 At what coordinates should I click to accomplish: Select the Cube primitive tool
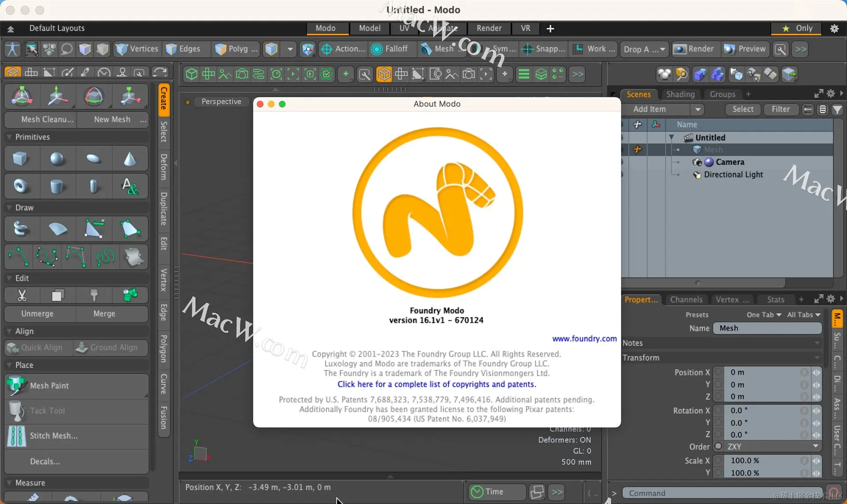click(21, 159)
